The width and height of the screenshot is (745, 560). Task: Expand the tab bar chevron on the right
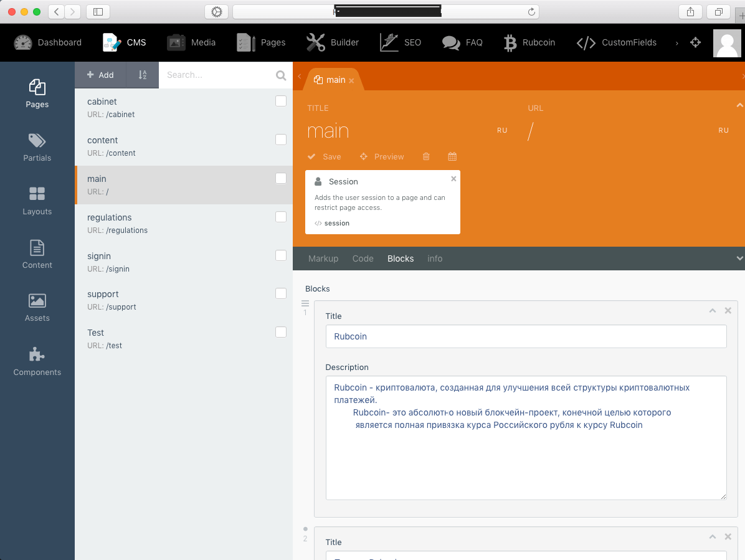click(x=739, y=259)
